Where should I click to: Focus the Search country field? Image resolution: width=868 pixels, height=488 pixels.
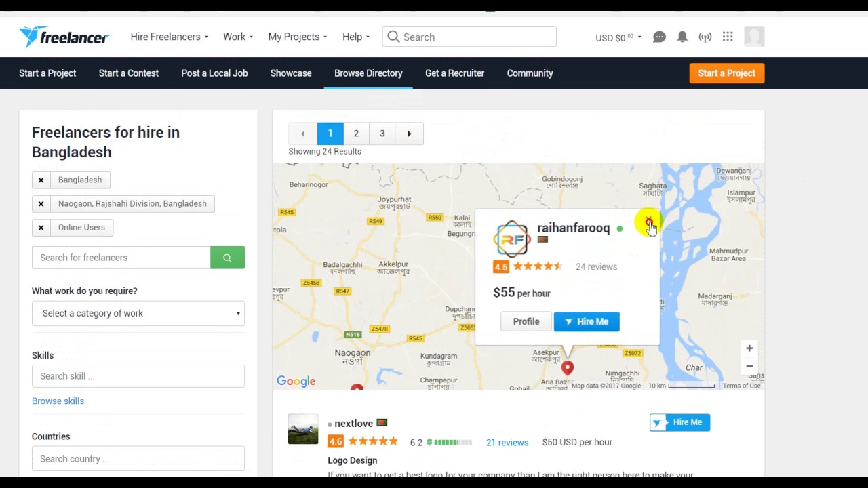138,459
